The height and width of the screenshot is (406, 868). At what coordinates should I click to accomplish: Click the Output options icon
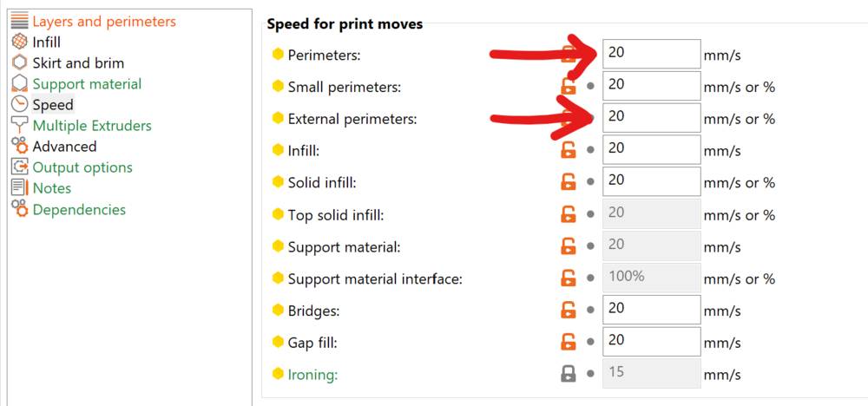point(19,167)
